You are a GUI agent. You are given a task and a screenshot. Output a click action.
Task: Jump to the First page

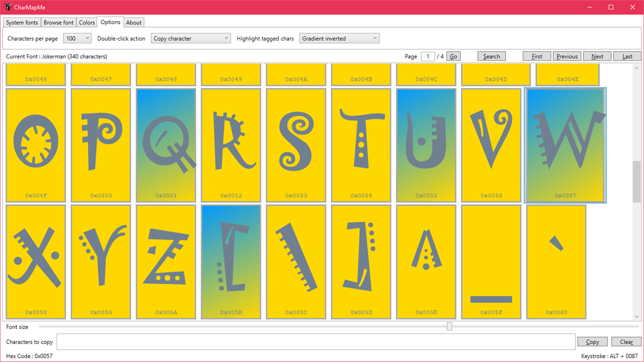point(537,57)
